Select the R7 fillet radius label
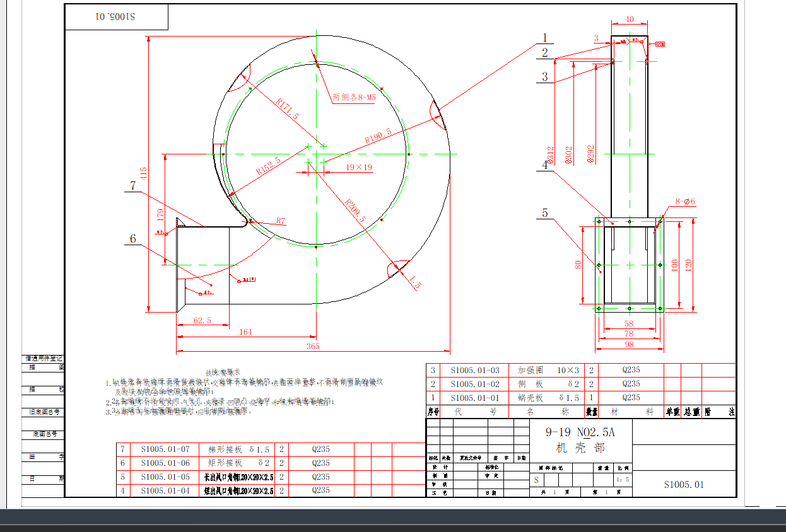 [281, 221]
